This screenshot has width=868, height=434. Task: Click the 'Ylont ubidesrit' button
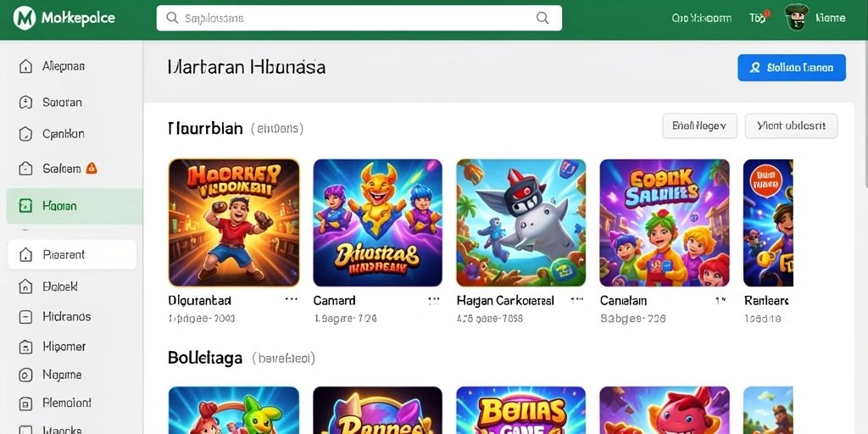[x=791, y=126]
